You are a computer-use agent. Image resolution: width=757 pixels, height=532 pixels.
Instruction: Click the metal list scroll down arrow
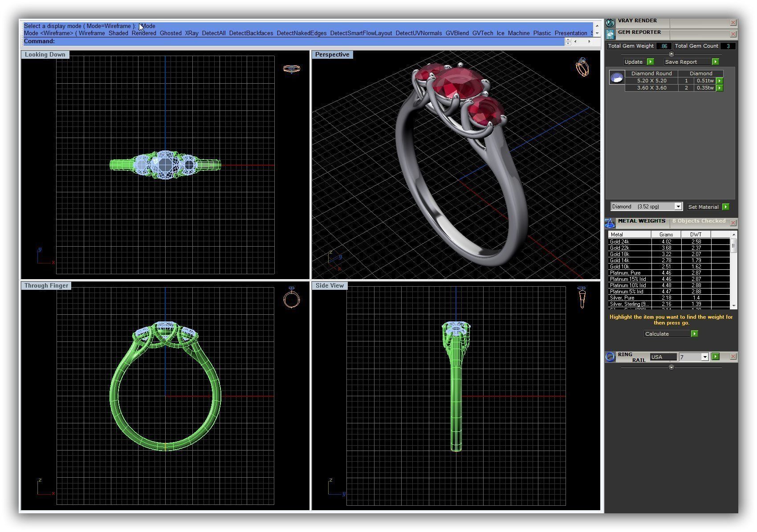[734, 306]
